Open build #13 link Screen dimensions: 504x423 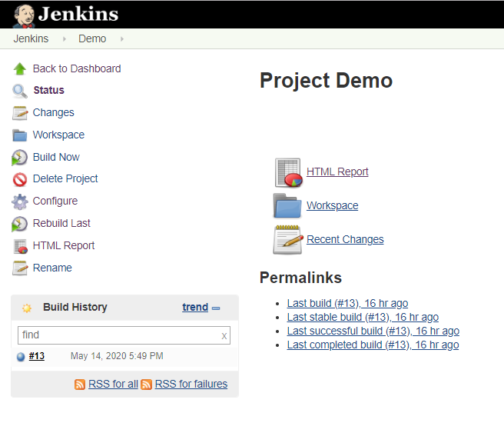[37, 356]
